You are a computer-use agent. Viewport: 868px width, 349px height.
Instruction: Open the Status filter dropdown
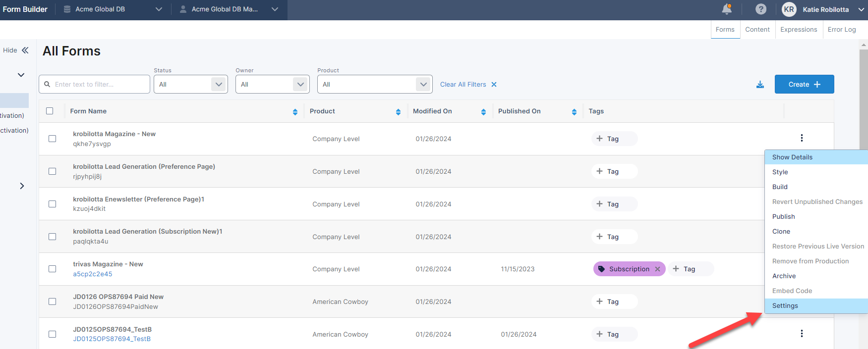(190, 84)
